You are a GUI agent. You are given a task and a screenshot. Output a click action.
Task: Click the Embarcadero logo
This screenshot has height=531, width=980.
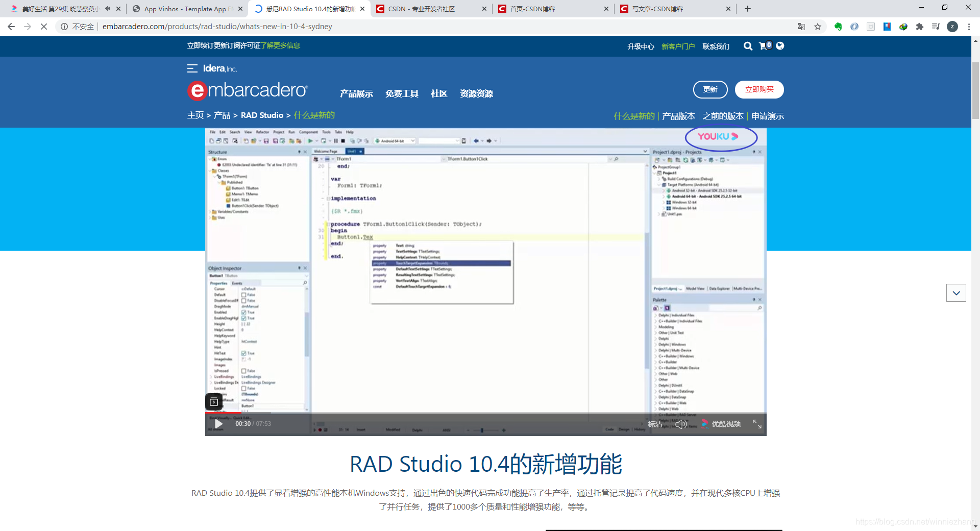point(248,90)
